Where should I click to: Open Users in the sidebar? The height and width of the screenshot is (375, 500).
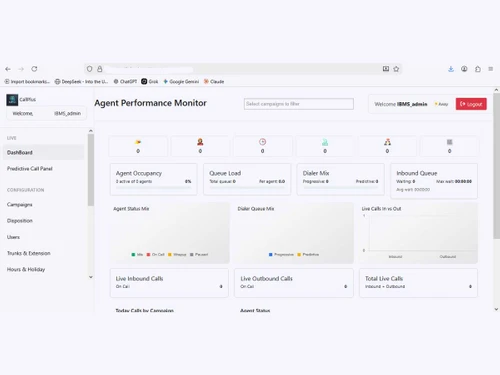tap(13, 237)
